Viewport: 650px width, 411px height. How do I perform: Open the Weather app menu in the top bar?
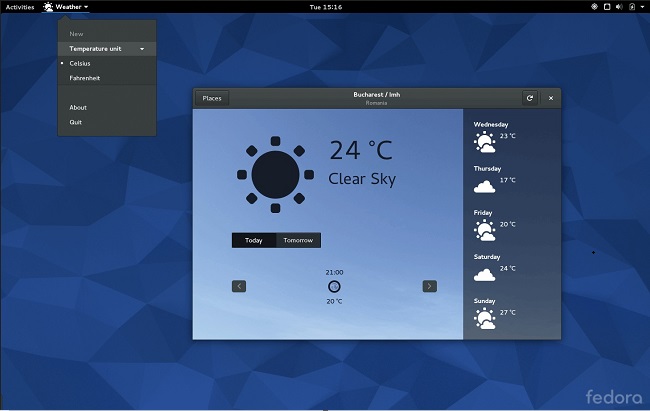(66, 7)
